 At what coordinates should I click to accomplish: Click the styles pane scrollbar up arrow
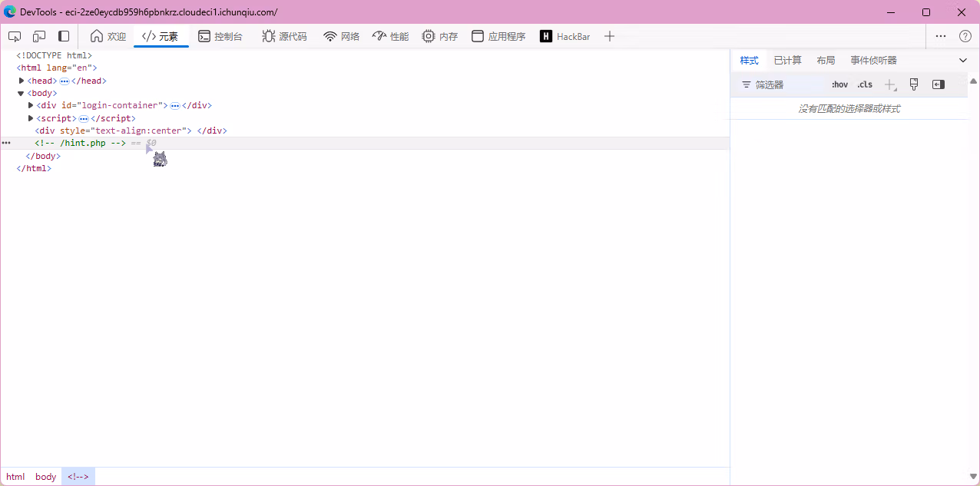coord(974,81)
